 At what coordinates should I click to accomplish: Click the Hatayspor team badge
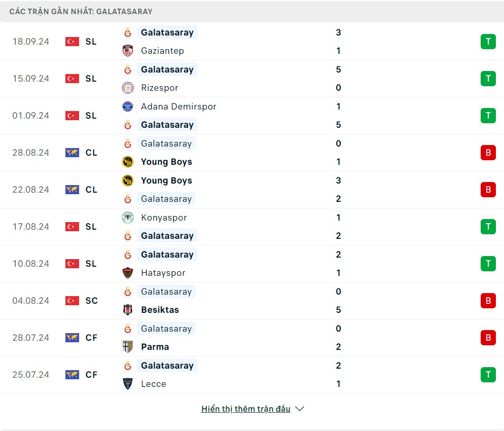click(128, 273)
